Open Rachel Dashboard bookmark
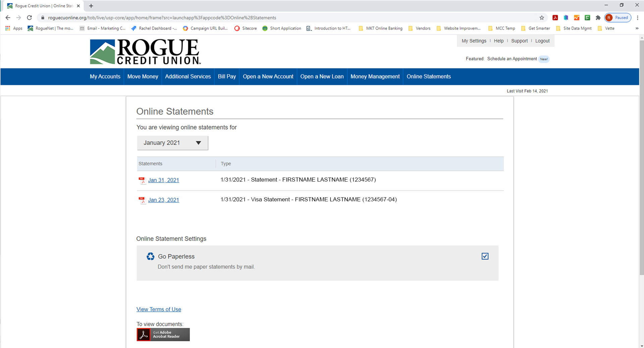644x348 pixels. [154, 29]
